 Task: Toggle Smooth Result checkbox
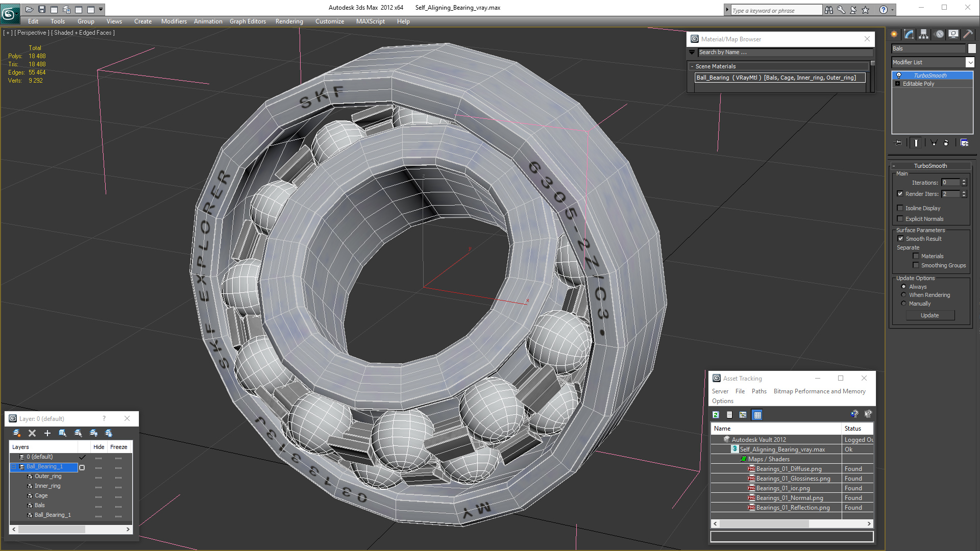pos(900,239)
